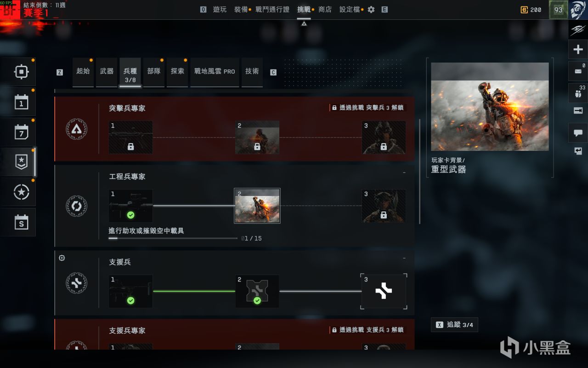Collapse the 工程兵專家 challenge panel
The image size is (588, 368).
(x=404, y=173)
